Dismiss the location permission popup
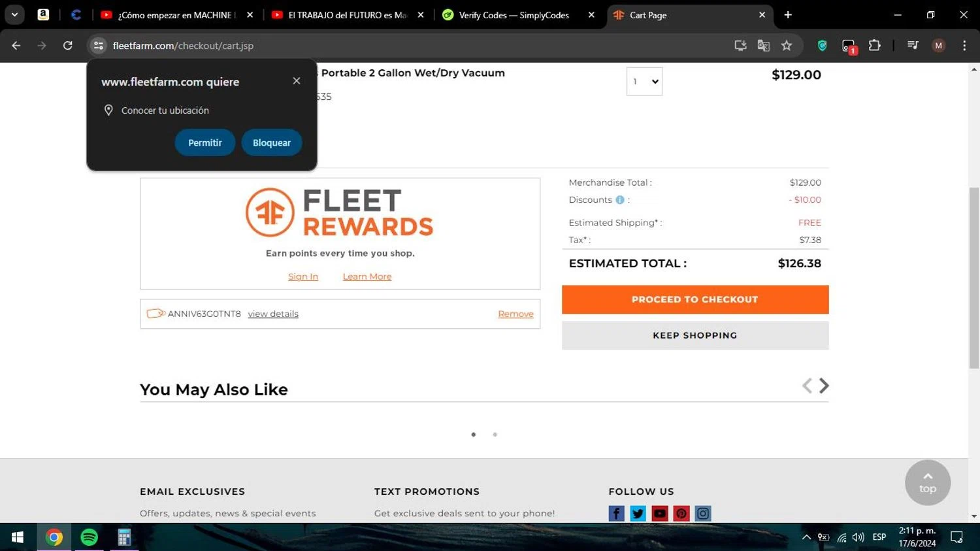 297,80
